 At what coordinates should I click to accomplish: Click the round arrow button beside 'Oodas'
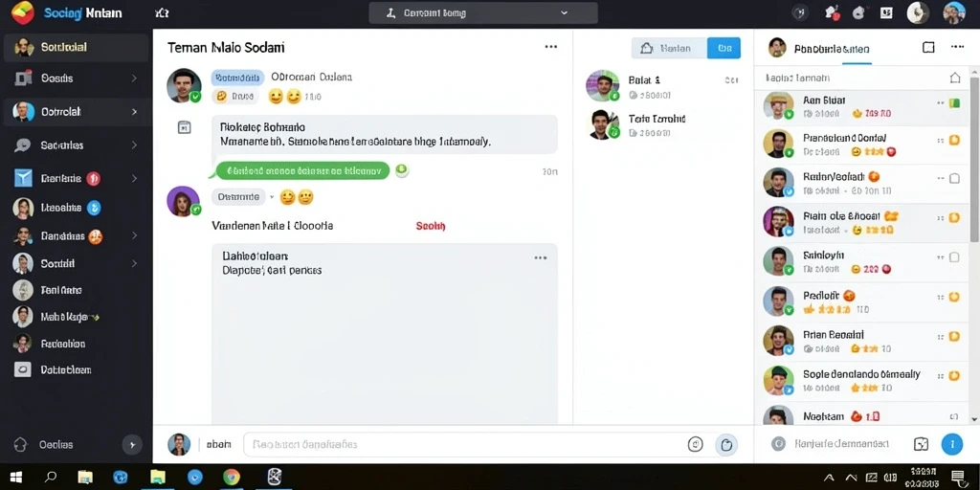click(x=132, y=445)
